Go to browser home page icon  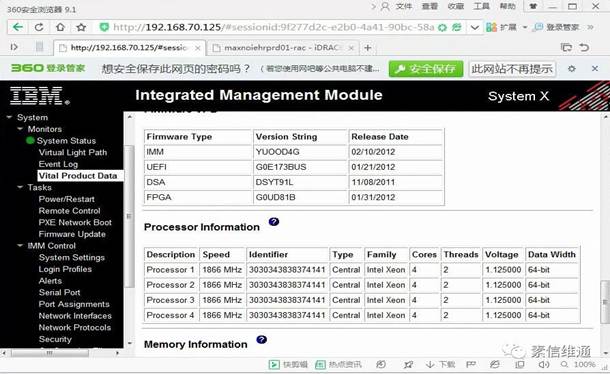coord(60,27)
